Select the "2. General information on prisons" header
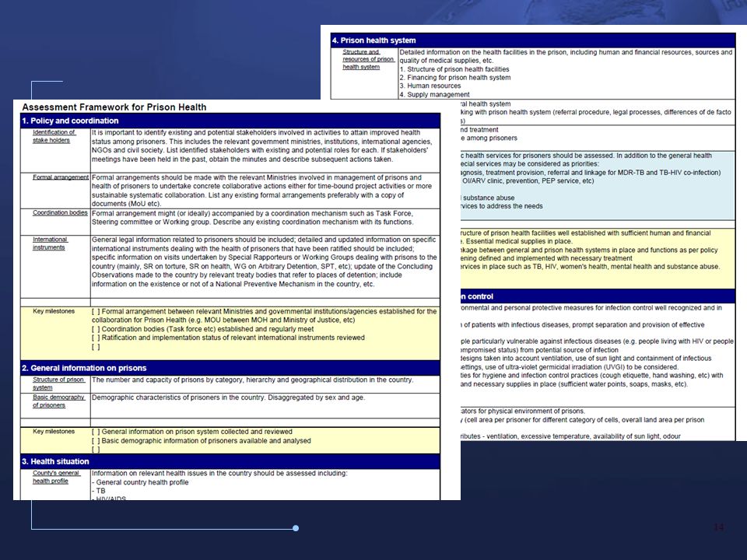The width and height of the screenshot is (747, 560). (x=230, y=368)
